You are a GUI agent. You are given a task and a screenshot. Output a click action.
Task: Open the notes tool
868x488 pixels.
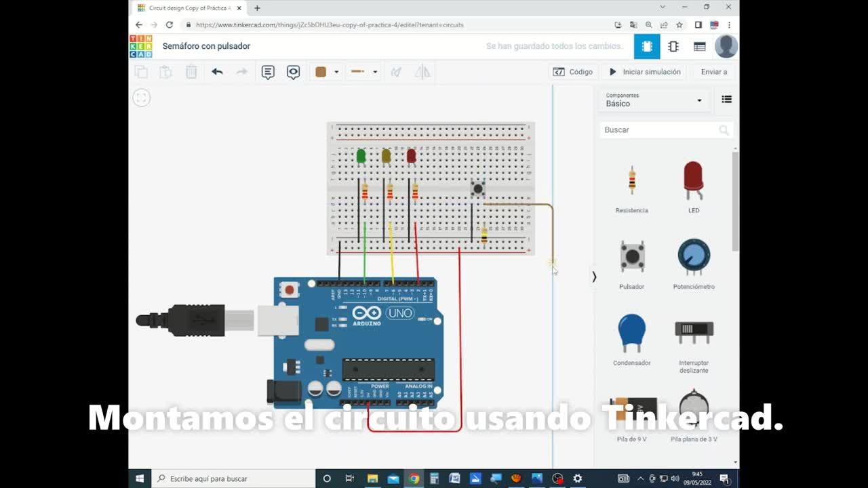tap(268, 72)
